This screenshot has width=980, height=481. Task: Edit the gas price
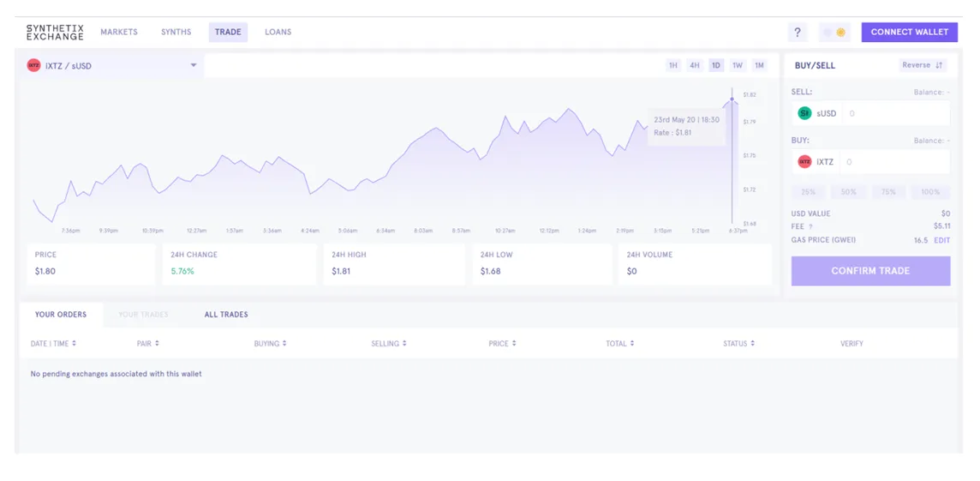coord(941,240)
